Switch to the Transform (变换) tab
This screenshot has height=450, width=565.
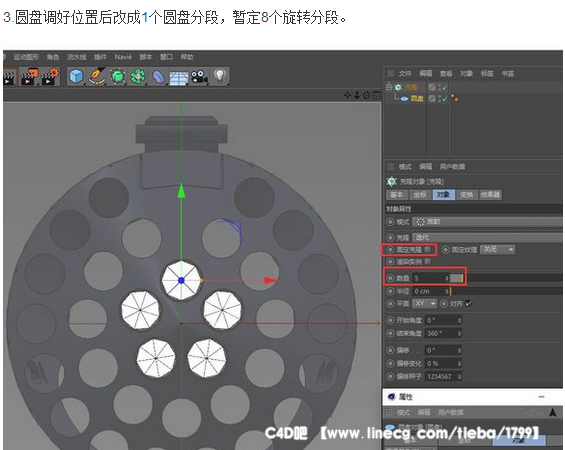[466, 195]
